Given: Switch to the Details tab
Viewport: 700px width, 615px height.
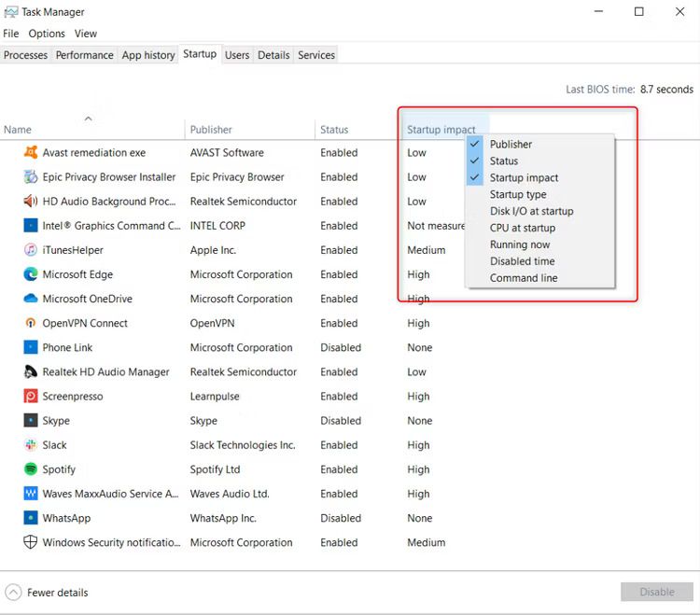Looking at the screenshot, I should 273,55.
